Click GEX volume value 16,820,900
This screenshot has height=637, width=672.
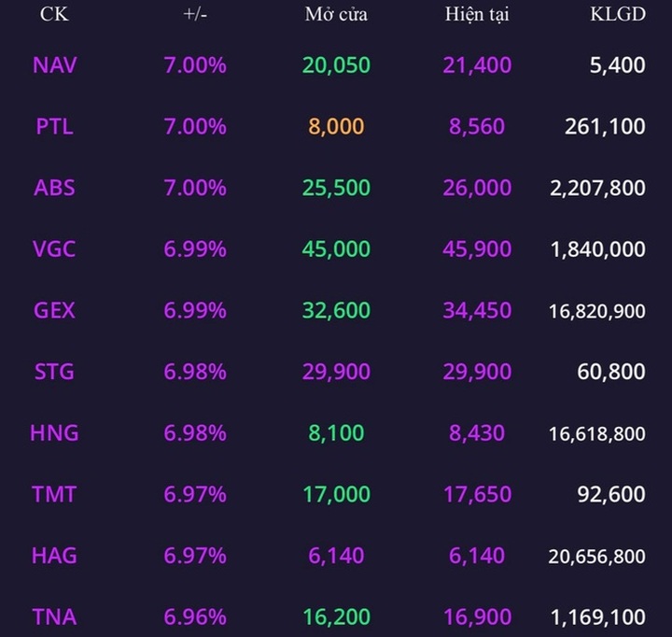(596, 310)
